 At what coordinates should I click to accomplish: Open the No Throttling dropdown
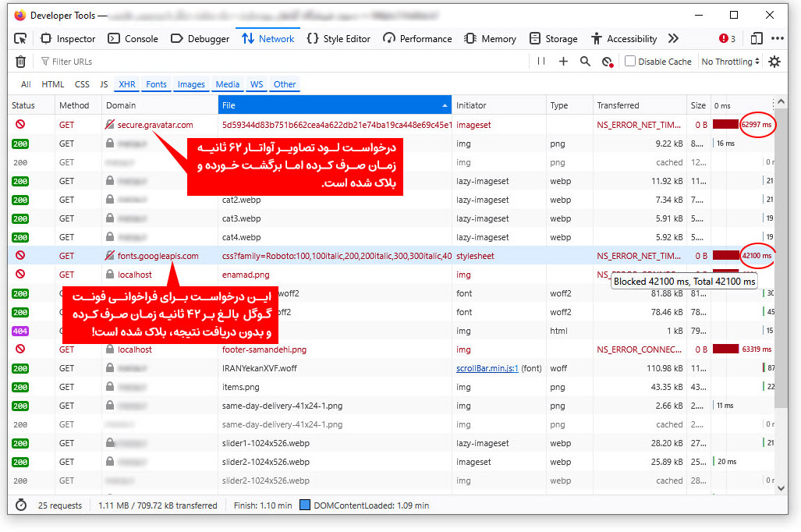[730, 62]
